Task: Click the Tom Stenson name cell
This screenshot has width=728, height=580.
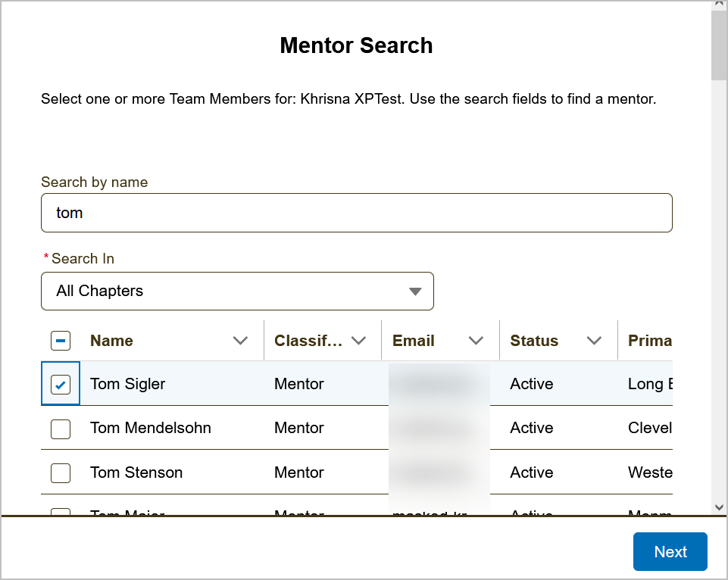Action: point(136,473)
